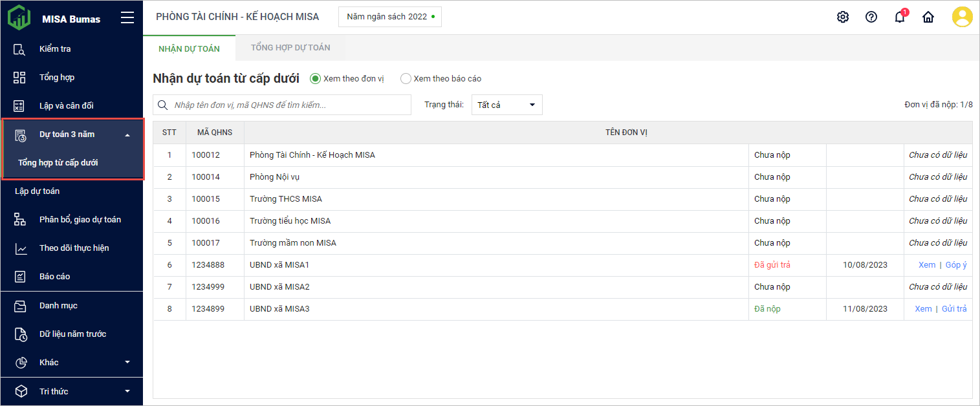
Task: Click the Kiểm tra sidebar icon
Action: (x=20, y=49)
